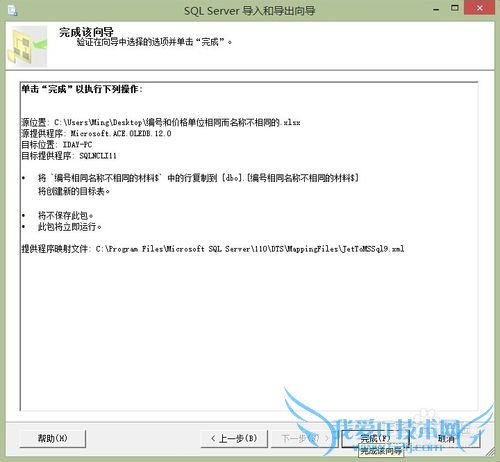Click the window title SQL Server 导入和导出向导
Viewport: 500px width, 462px height.
pyautogui.click(x=250, y=11)
